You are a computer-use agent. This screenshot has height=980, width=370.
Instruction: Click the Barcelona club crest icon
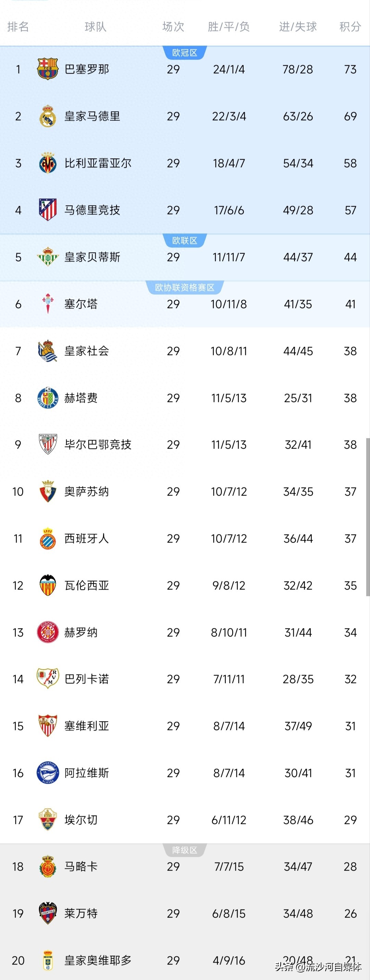(x=48, y=69)
